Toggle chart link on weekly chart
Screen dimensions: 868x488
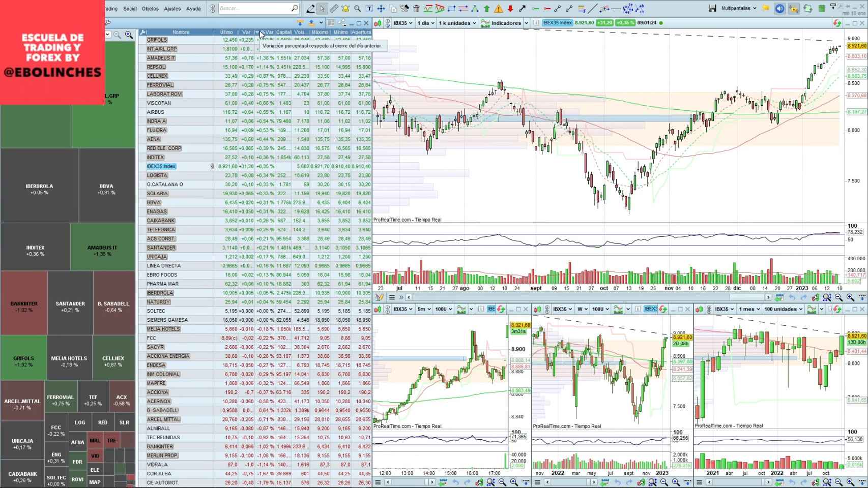pyautogui.click(x=547, y=309)
